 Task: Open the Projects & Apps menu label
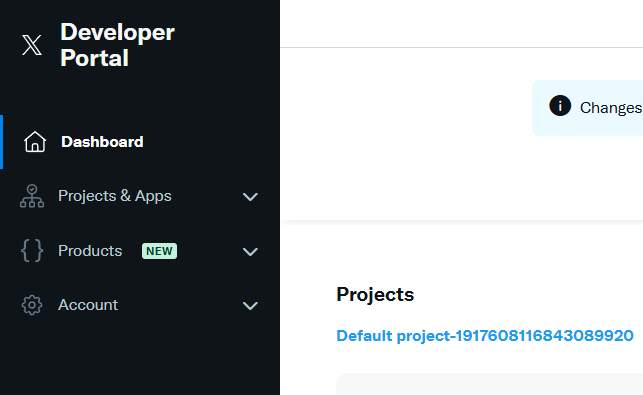tap(115, 196)
